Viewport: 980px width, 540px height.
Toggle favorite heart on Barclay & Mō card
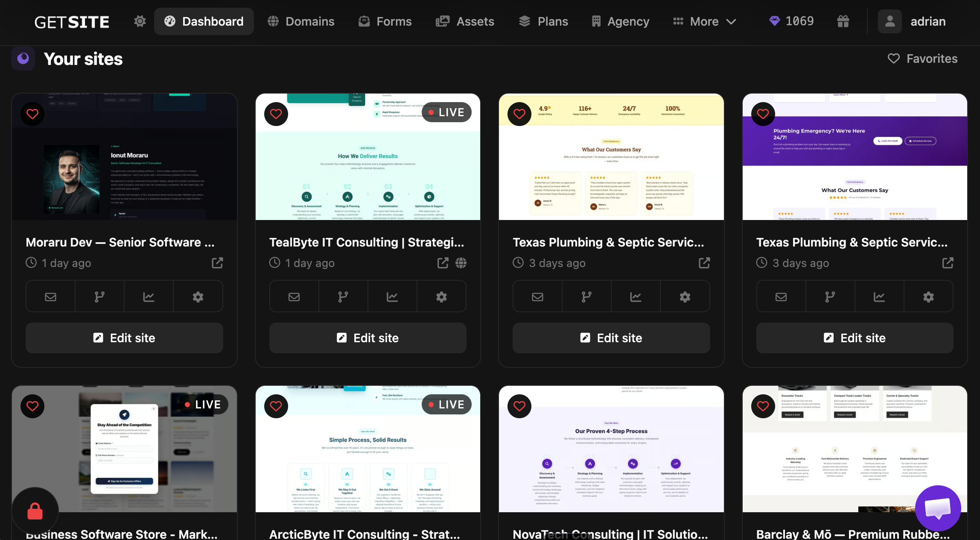[763, 406]
